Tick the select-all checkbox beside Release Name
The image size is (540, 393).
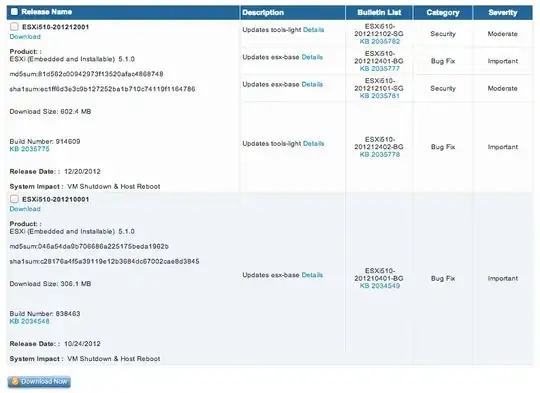[x=14, y=12]
